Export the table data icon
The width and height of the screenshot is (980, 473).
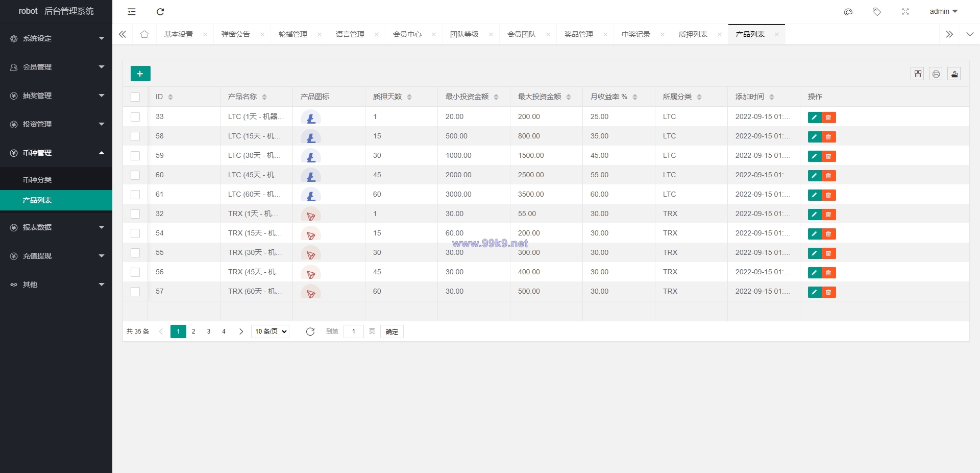pyautogui.click(x=954, y=74)
